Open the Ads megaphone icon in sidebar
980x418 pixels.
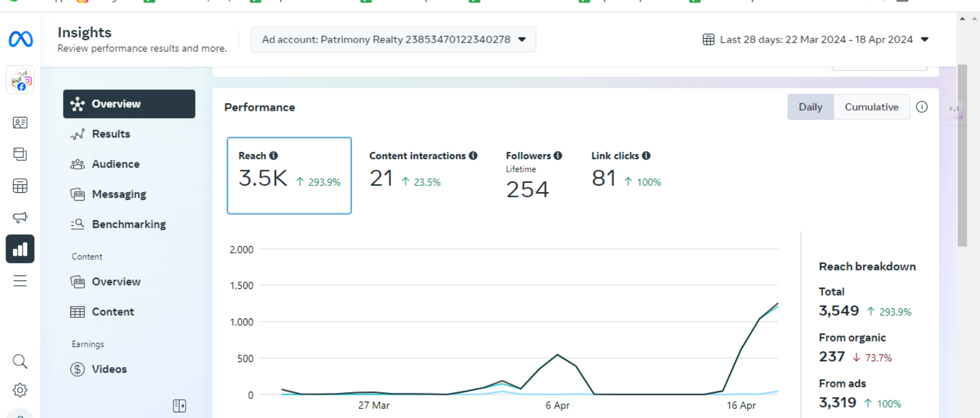tap(20, 217)
